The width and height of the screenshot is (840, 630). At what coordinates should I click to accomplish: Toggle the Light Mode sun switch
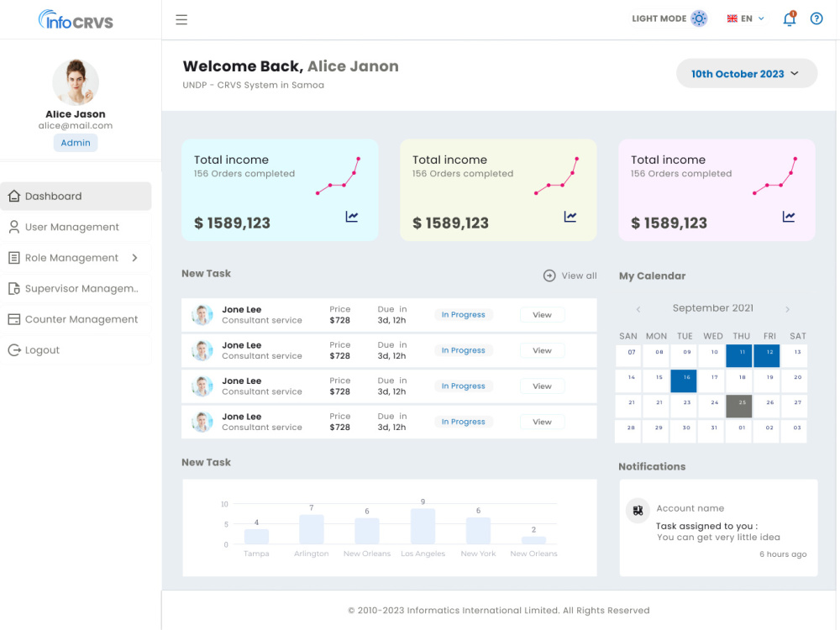tap(699, 18)
